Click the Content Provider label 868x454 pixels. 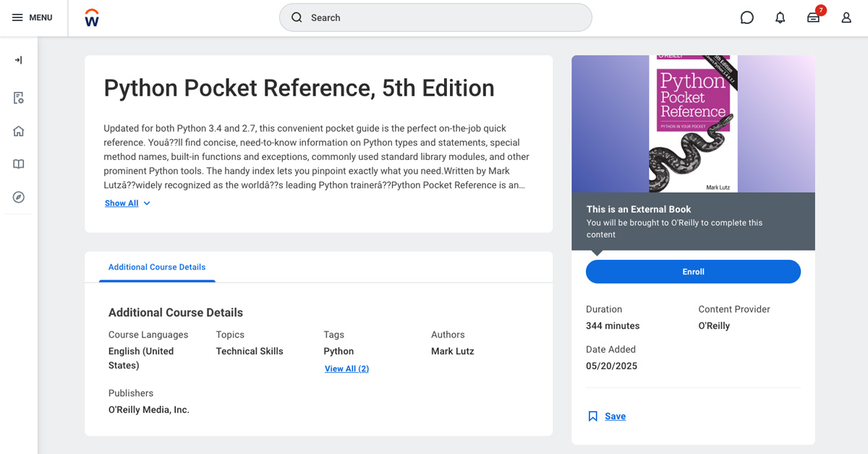point(734,309)
